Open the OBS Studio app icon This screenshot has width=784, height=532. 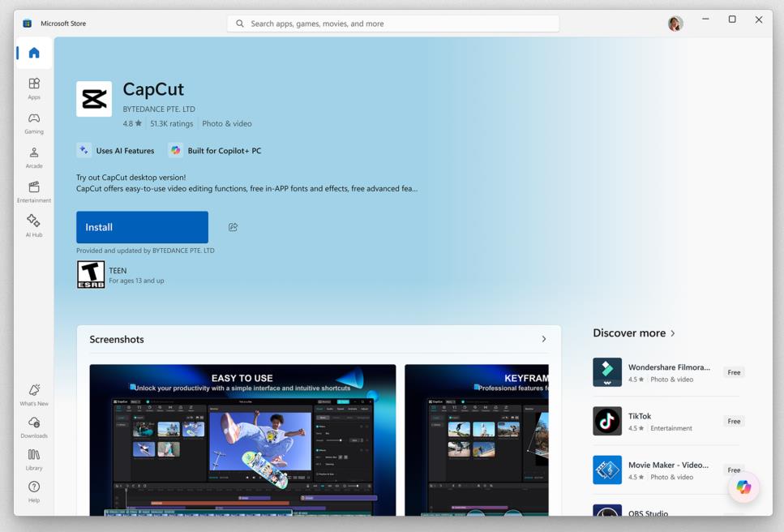coord(607,510)
